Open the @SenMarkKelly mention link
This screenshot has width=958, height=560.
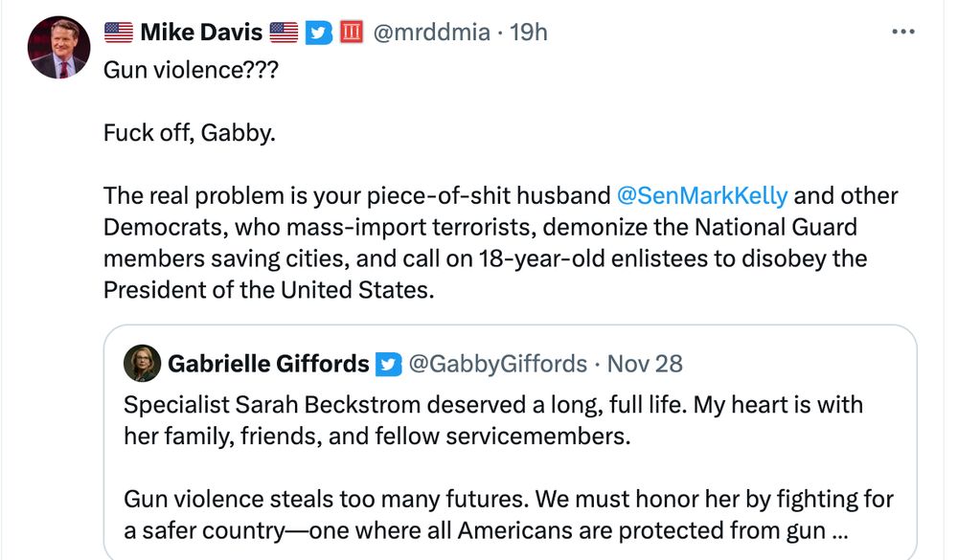pyautogui.click(x=703, y=196)
